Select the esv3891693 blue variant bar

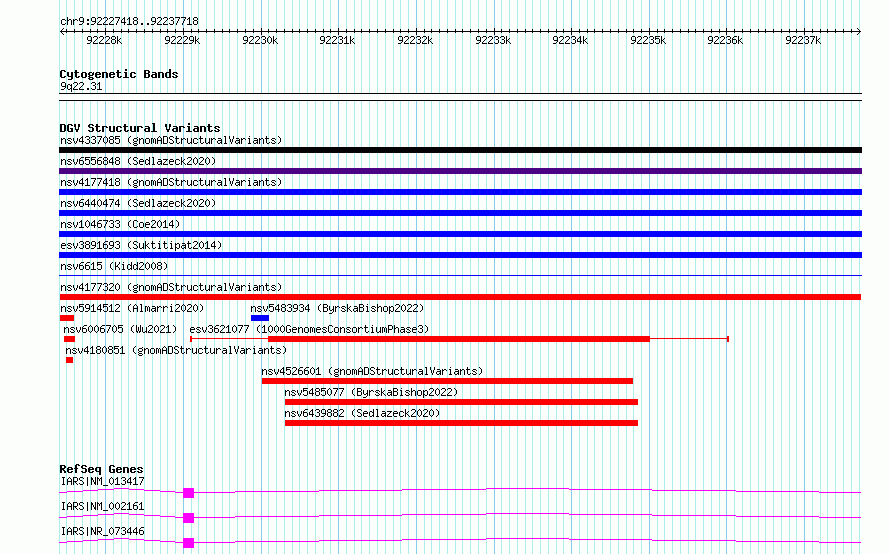[x=460, y=255]
